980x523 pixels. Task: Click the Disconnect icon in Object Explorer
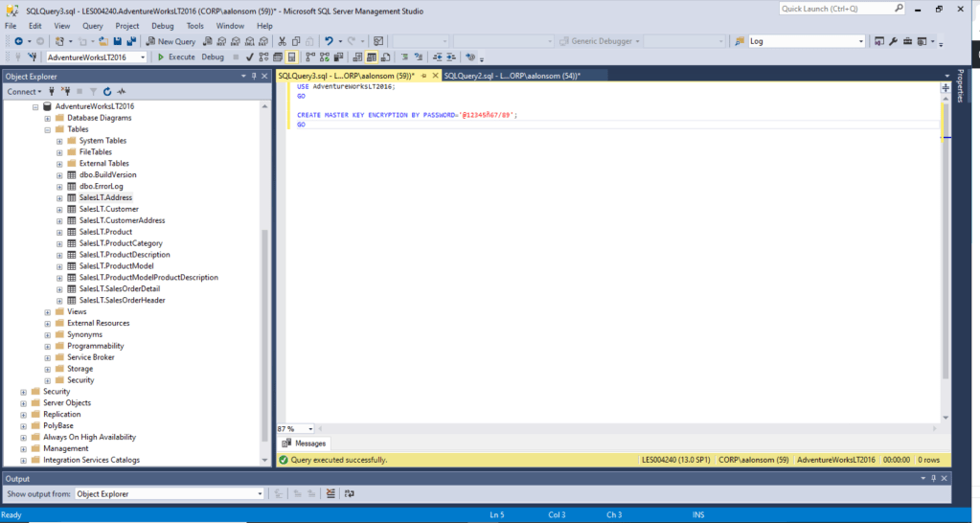pyautogui.click(x=65, y=92)
